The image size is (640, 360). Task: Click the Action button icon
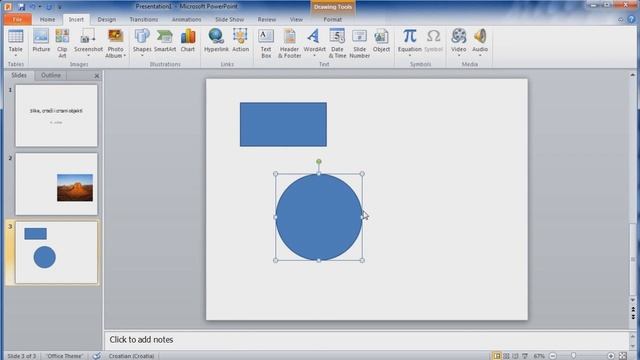[x=240, y=41]
